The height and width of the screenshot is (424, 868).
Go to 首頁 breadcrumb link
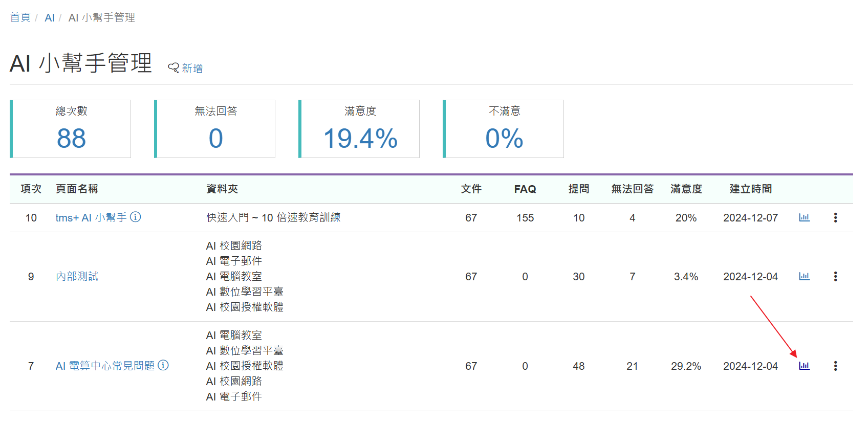pyautogui.click(x=20, y=18)
